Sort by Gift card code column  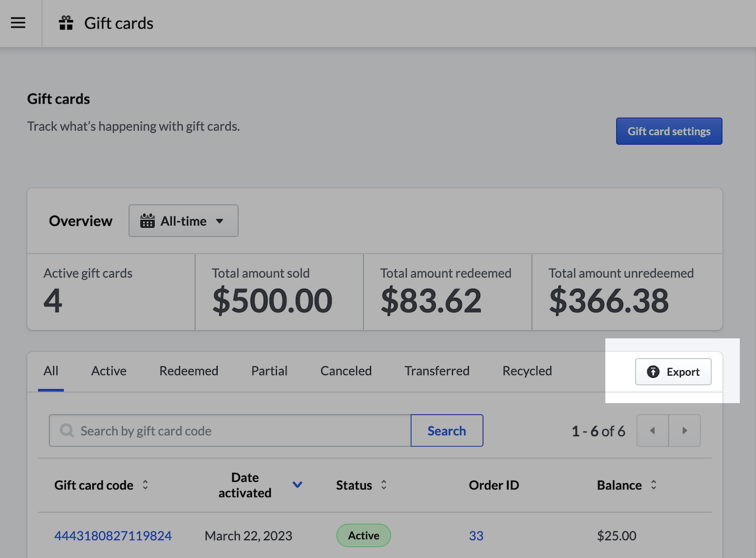pos(145,485)
